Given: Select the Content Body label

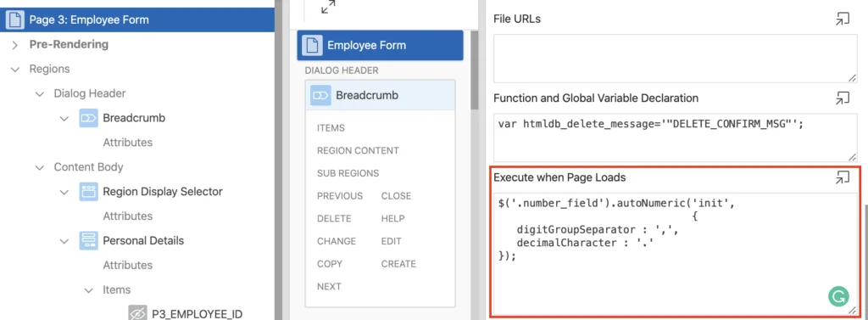Looking at the screenshot, I should [x=88, y=167].
